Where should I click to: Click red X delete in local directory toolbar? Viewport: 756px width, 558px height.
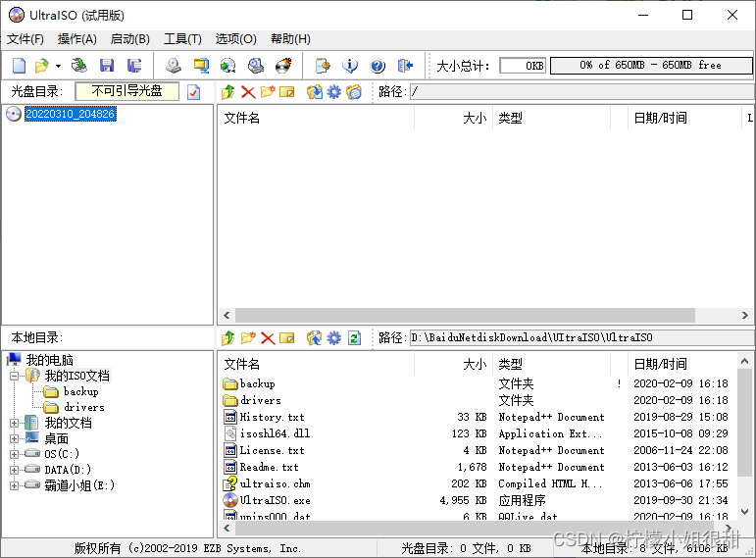[268, 338]
